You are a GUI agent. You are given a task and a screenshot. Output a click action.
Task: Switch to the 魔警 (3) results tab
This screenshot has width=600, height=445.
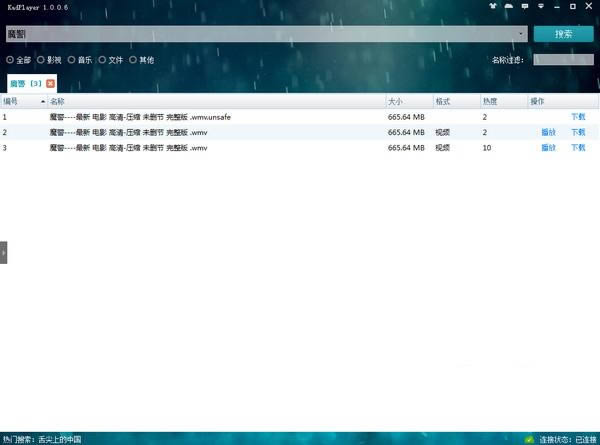[x=24, y=83]
